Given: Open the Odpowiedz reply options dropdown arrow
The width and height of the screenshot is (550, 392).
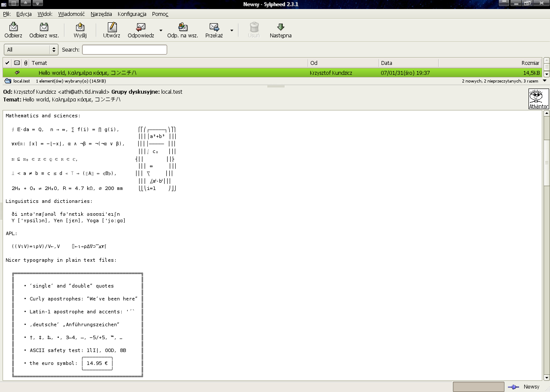Looking at the screenshot, I should 161,31.
